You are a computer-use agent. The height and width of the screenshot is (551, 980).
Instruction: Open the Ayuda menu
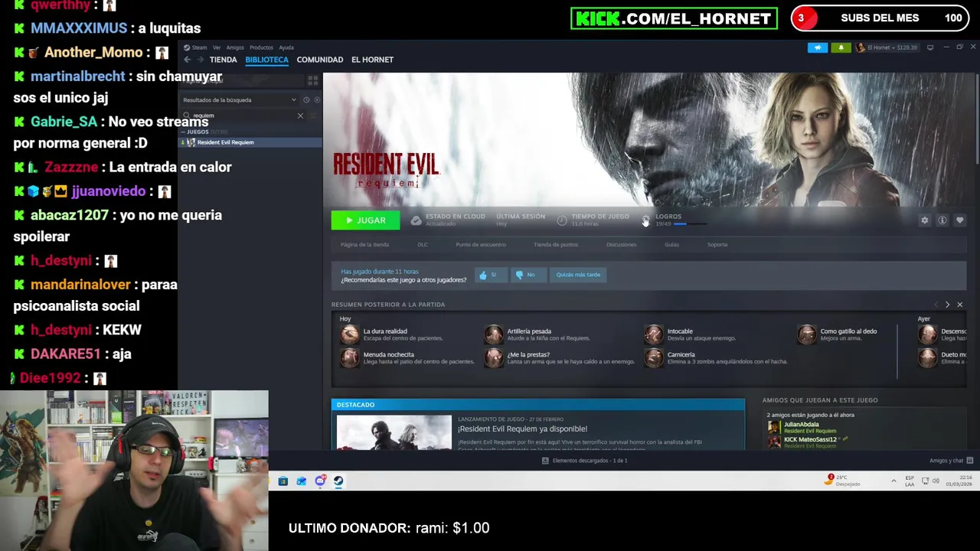(286, 47)
